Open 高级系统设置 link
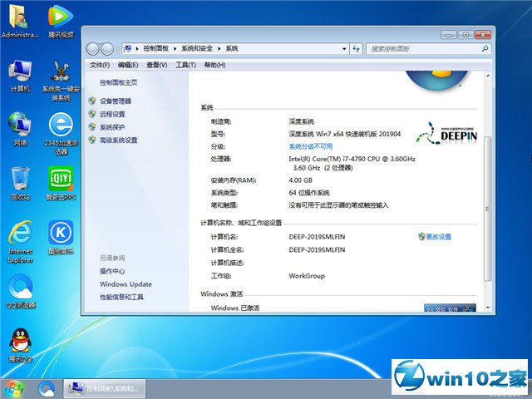This screenshot has width=532, height=399. [118, 140]
